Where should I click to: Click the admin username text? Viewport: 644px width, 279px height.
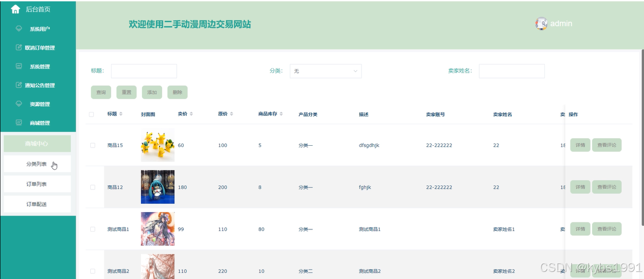561,23
